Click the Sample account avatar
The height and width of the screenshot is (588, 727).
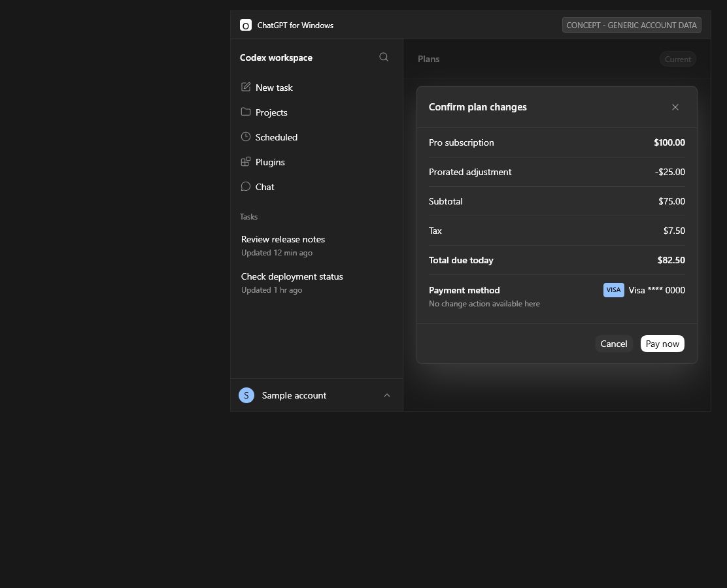(246, 395)
